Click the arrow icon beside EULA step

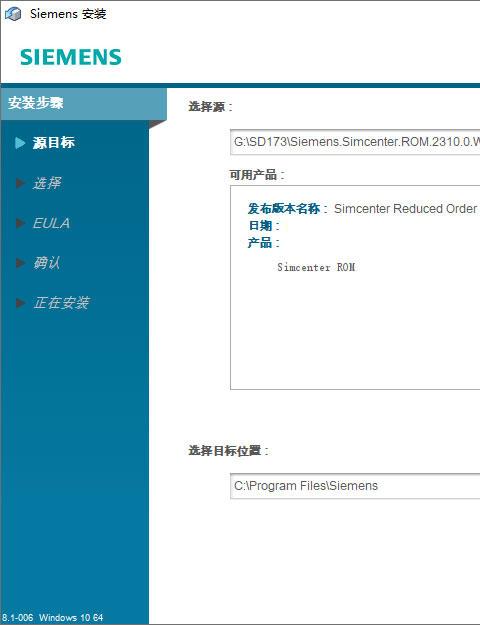click(x=20, y=223)
